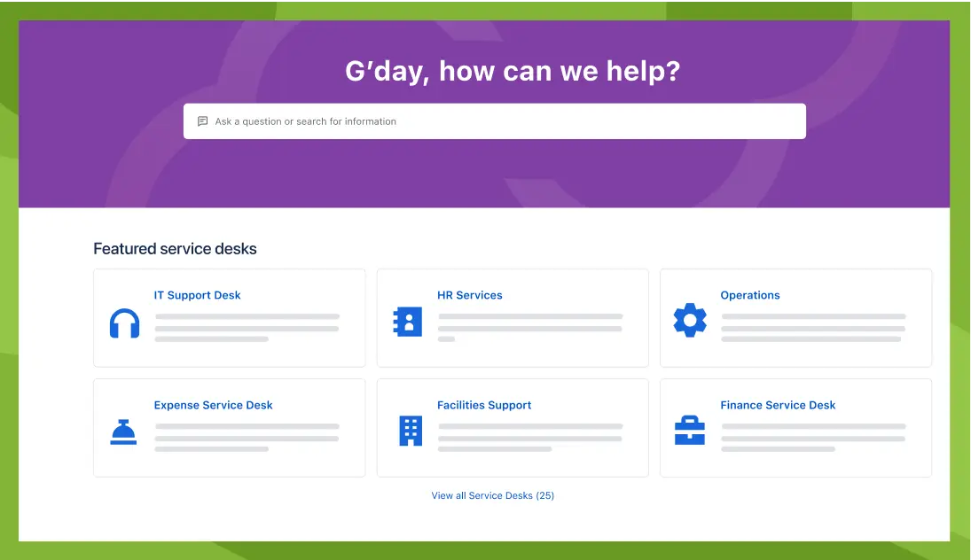This screenshot has height=560, width=971.
Task: Select the briefcase icon for Finance Service Desk
Action: [x=690, y=432]
